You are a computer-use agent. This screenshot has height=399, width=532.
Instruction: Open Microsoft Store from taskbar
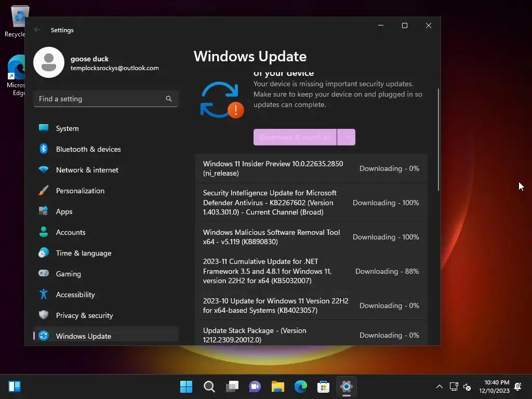tap(323, 387)
